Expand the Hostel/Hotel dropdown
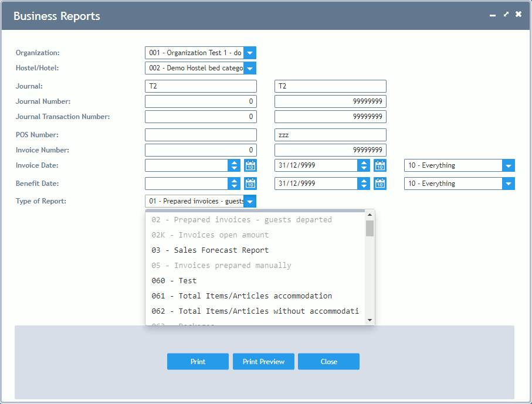This screenshot has width=532, height=404. click(250, 68)
